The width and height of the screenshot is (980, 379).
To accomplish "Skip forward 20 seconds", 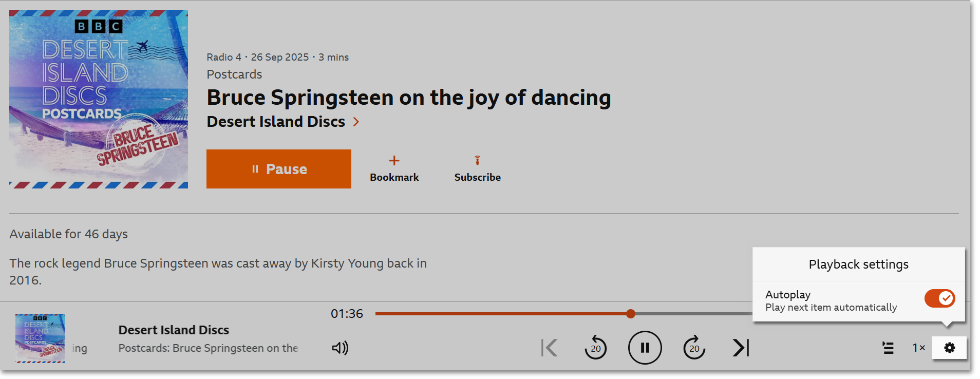I will [x=694, y=348].
